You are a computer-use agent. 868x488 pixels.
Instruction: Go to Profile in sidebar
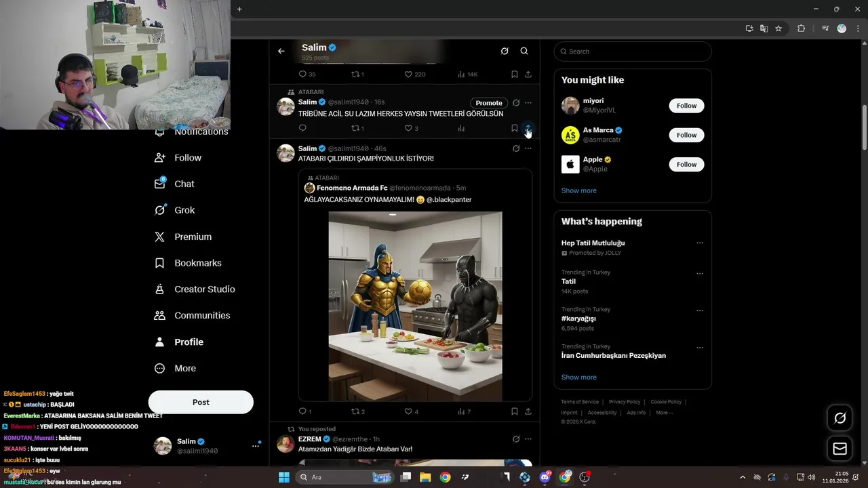(179, 342)
